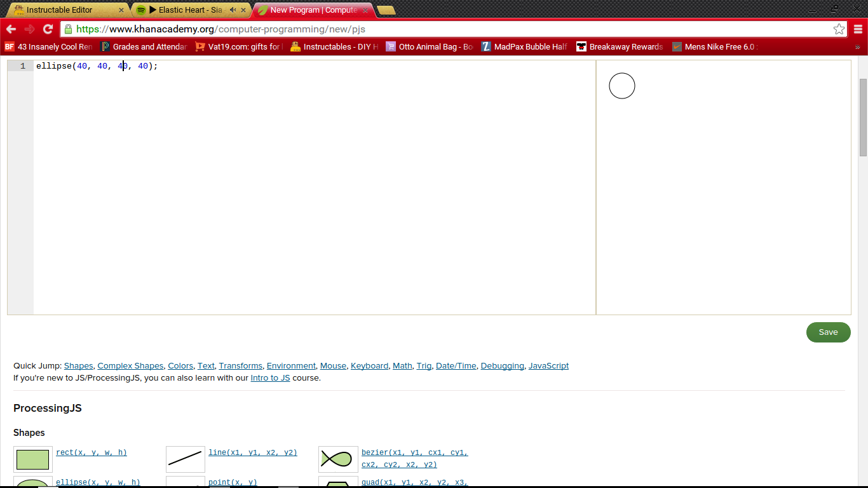Open the Intro to JS course link
Image resolution: width=868 pixels, height=488 pixels.
click(270, 377)
